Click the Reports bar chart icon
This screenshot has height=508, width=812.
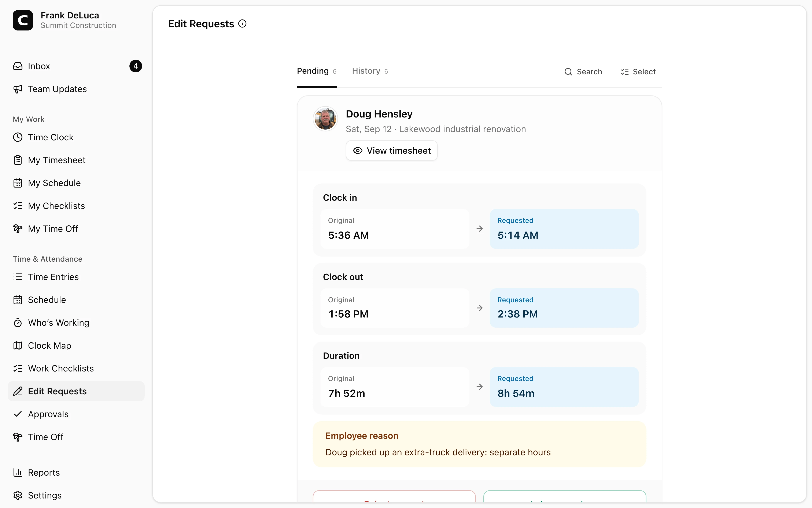18,473
